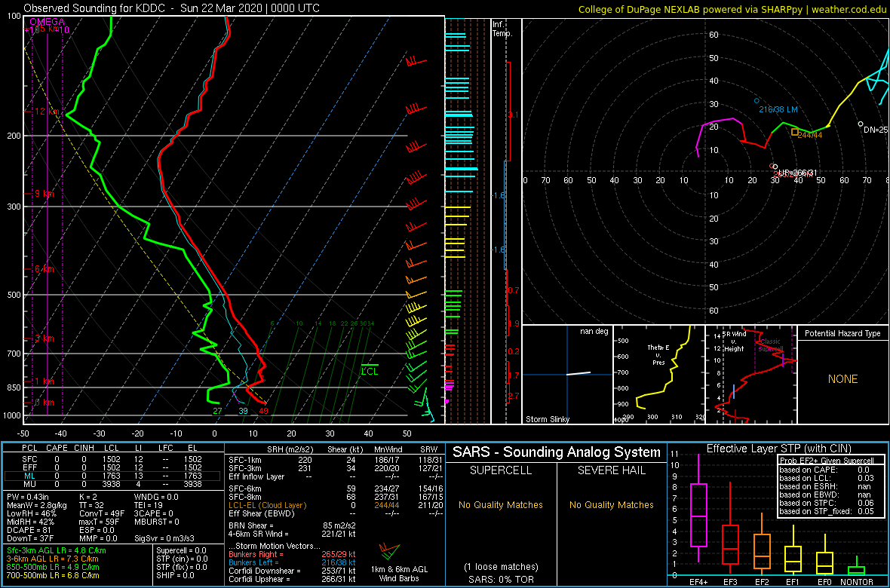This screenshot has height=588, width=890.
Task: Click No Quality Matches under SUPERCELL
Action: (x=501, y=504)
